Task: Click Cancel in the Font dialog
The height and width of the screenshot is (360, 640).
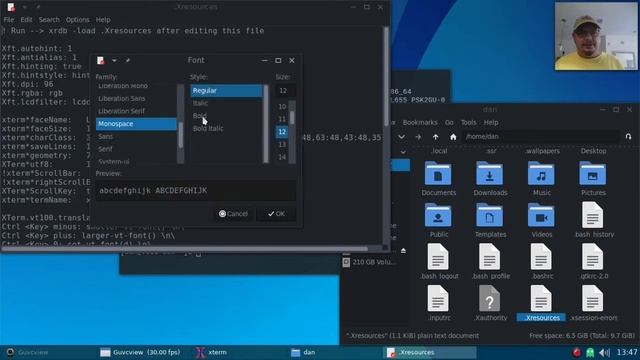Action: (x=233, y=213)
